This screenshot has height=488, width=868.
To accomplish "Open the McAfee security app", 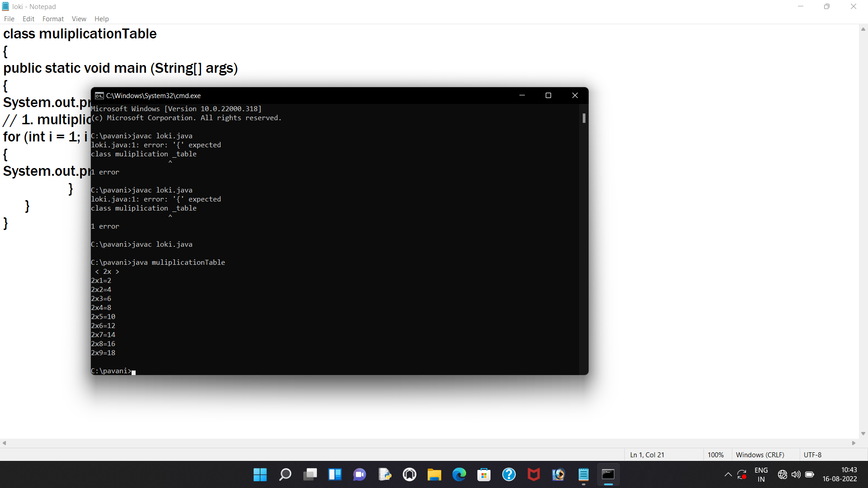I will pos(534,474).
